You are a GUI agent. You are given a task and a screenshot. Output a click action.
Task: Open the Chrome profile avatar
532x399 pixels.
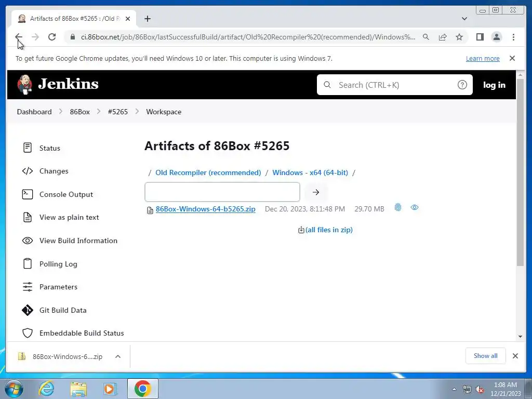point(496,37)
